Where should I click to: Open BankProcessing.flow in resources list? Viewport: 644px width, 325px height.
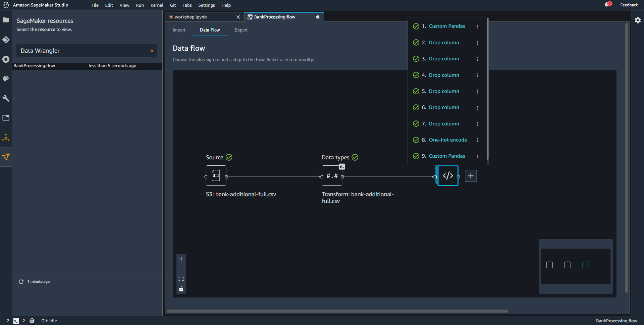pos(87,66)
